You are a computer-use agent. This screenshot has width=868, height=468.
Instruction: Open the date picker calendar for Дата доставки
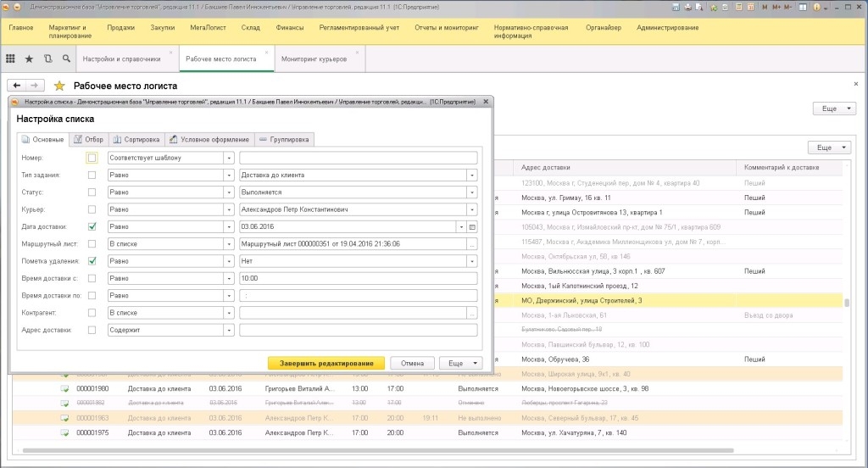[x=472, y=226]
